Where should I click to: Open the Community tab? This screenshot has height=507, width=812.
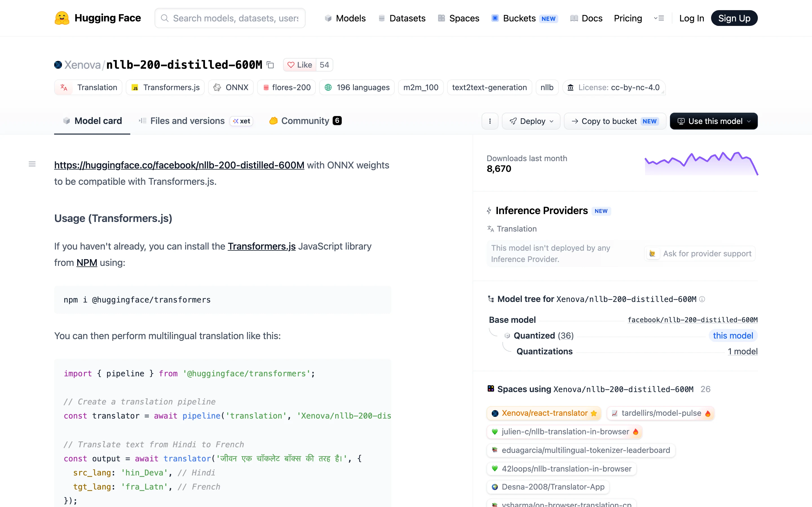pos(305,121)
